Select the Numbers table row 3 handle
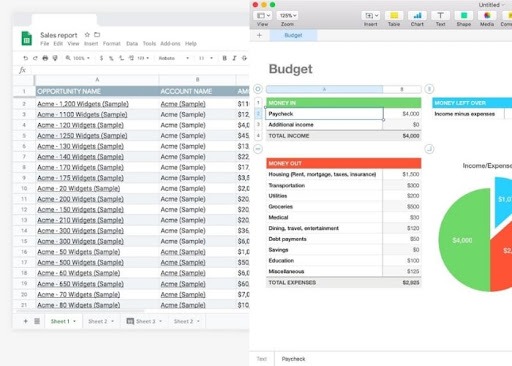Image resolution: width=512 pixels, height=366 pixels. tap(258, 125)
